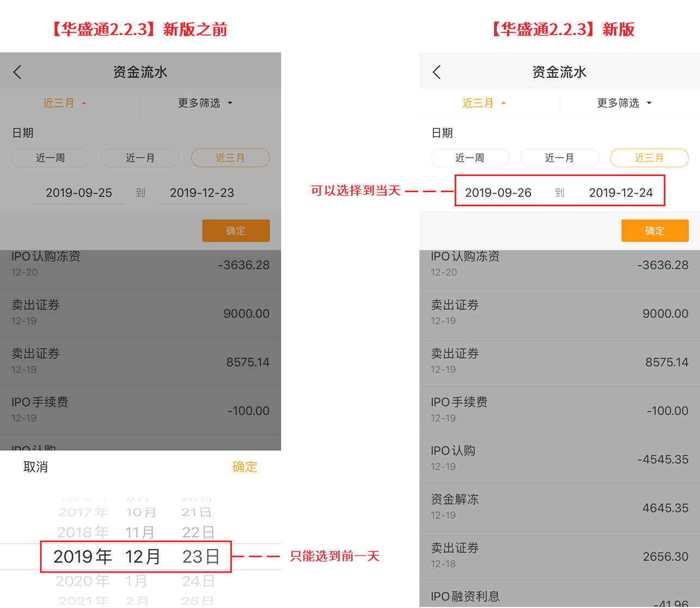The height and width of the screenshot is (608, 700).
Task: Open 近三月 dropdown in right screen header
Action: [484, 103]
